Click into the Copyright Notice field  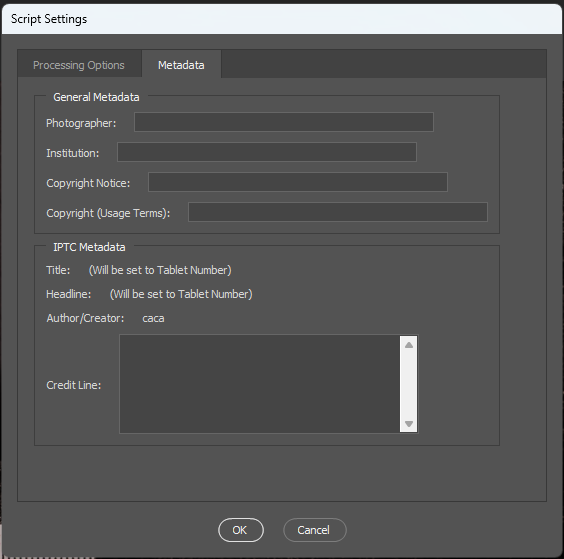coord(298,182)
